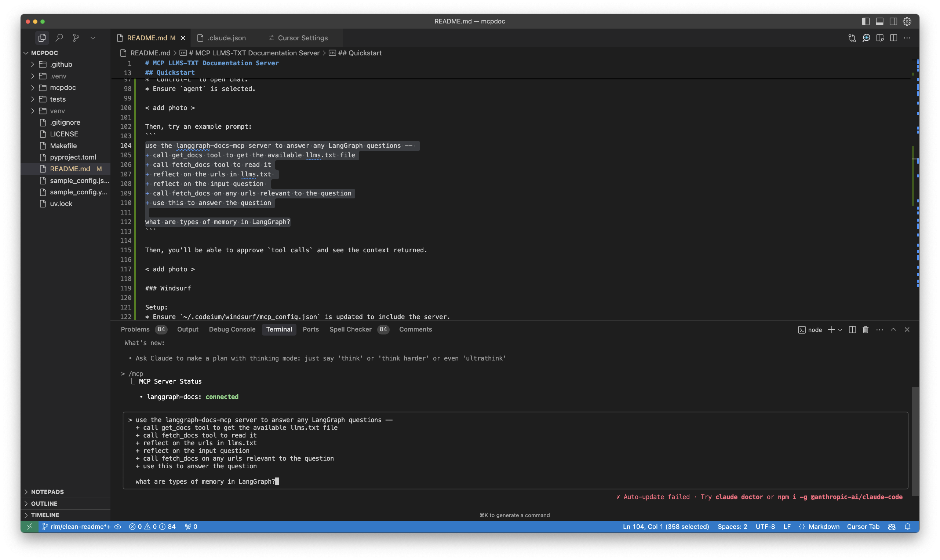Open the Source Control view in sidebar
The width and height of the screenshot is (940, 560).
pyautogui.click(x=76, y=38)
